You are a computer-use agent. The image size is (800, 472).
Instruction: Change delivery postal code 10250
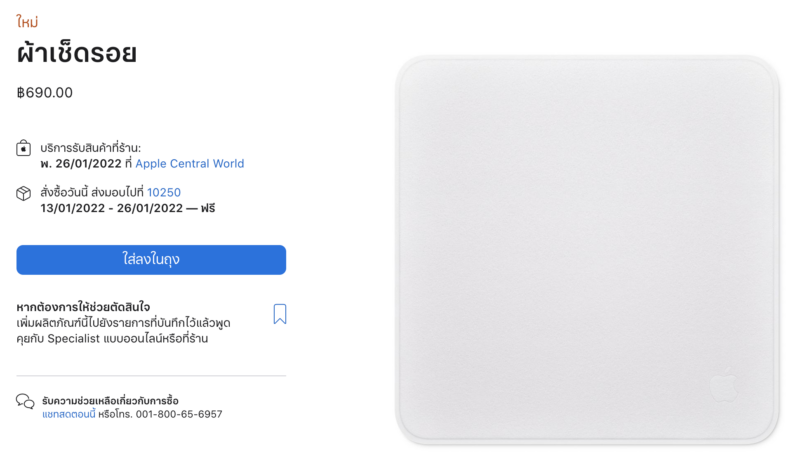click(x=164, y=192)
